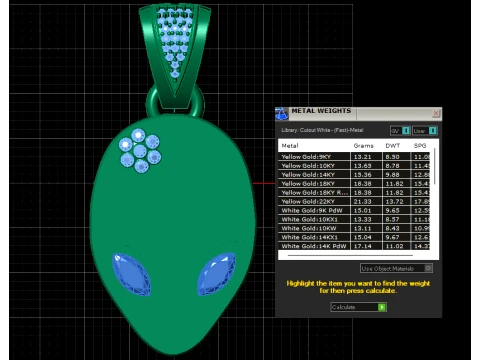Click the 8.43 DWT value
This screenshot has width=480, height=360.
coord(392,229)
